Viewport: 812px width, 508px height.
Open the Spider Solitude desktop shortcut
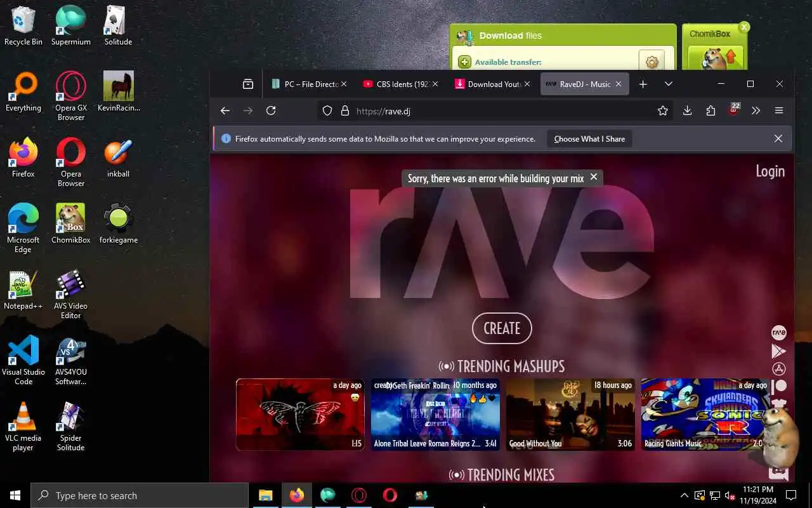(71, 427)
